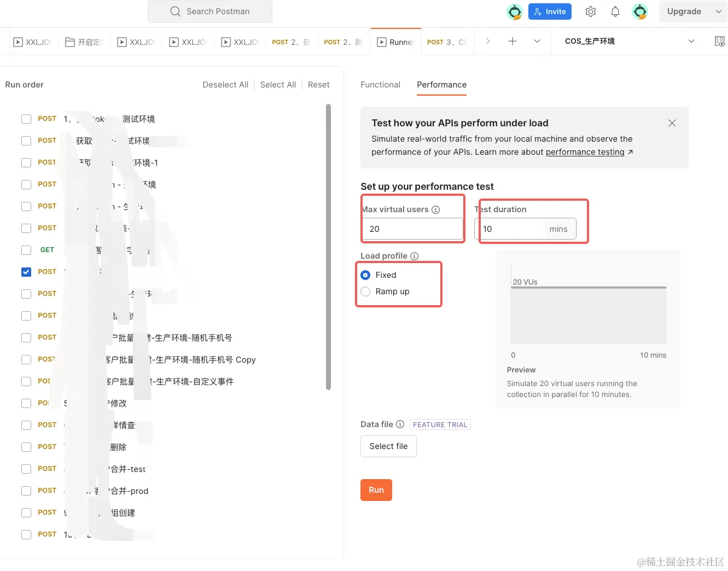Expand the Upgrade options chevron
This screenshot has height=571, width=728.
719,11
